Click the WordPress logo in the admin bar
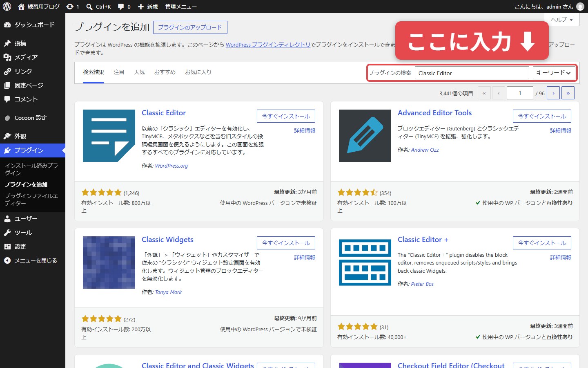Viewport: 588px width, 368px height. click(x=7, y=7)
